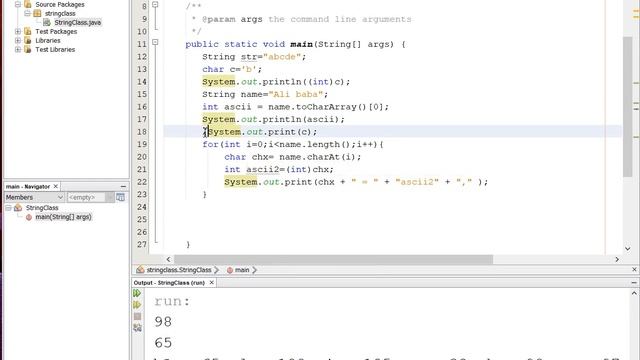The image size is (640, 360).
Task: Re-run the program from Output panel
Action: 137,293
